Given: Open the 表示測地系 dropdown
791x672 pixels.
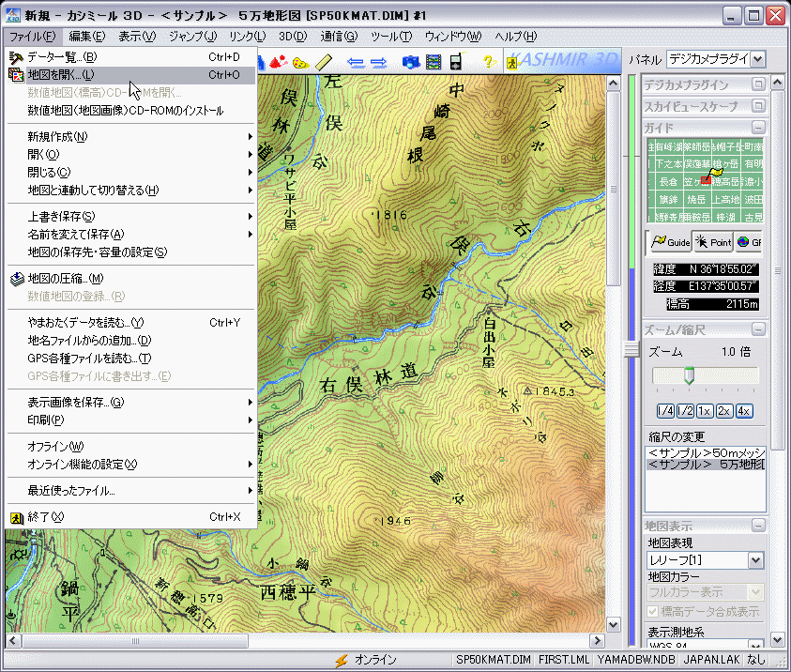Looking at the screenshot, I should click(x=755, y=645).
